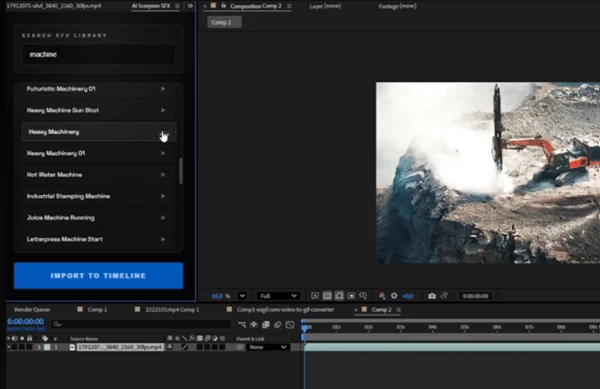Switch to the Footage (none) tab

tap(398, 6)
